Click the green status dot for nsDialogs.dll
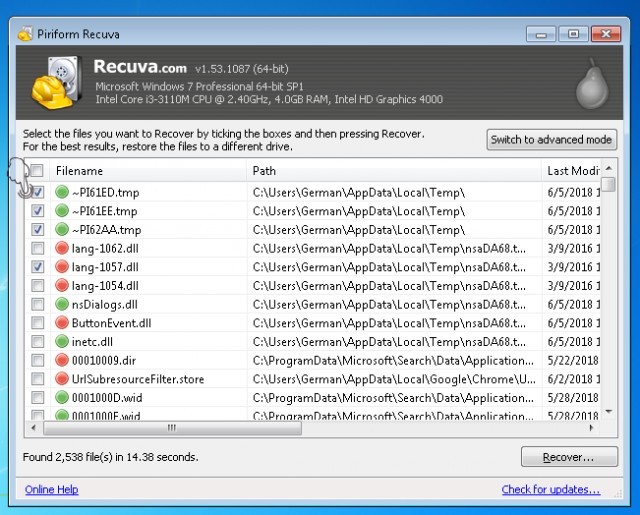 point(62,304)
